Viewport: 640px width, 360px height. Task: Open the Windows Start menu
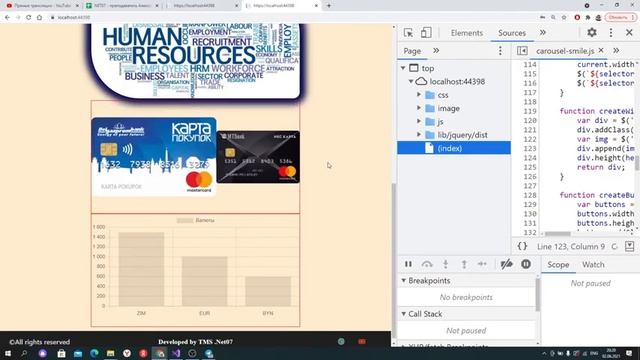7,353
